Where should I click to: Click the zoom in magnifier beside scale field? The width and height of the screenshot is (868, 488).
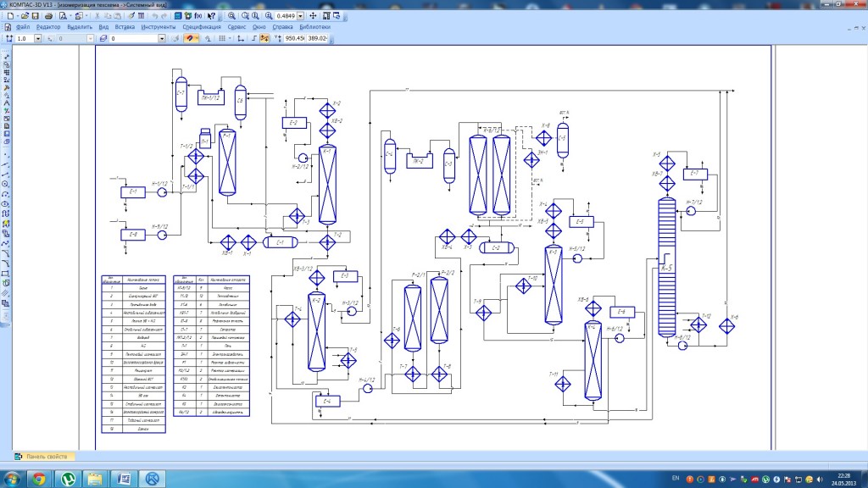[x=269, y=16]
